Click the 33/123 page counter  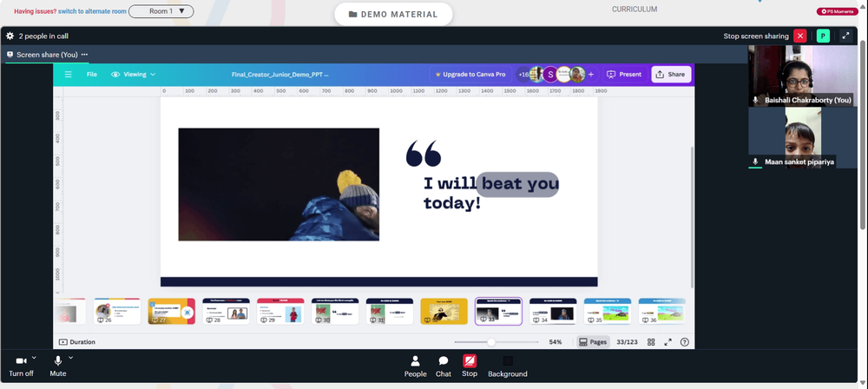627,342
